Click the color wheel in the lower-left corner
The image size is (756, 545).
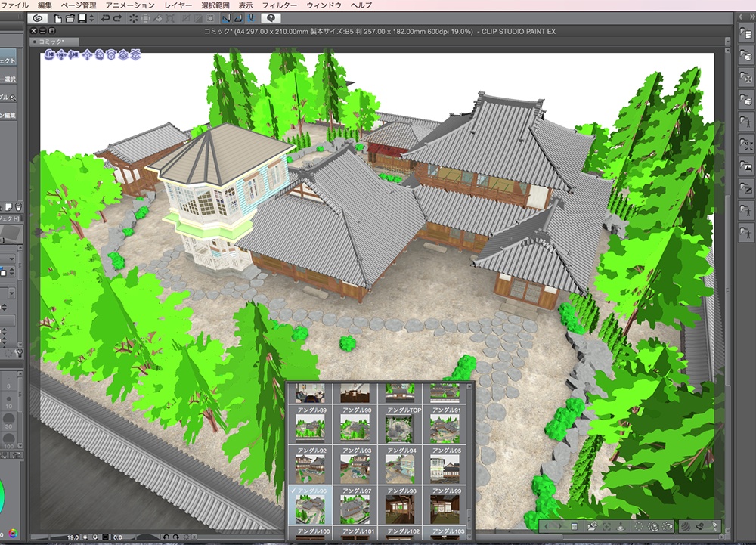(13, 531)
